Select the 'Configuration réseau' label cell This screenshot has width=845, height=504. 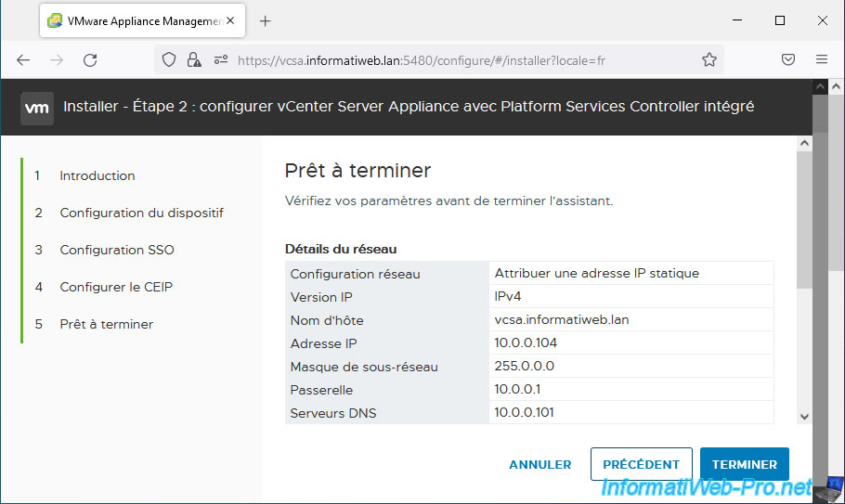tap(387, 274)
